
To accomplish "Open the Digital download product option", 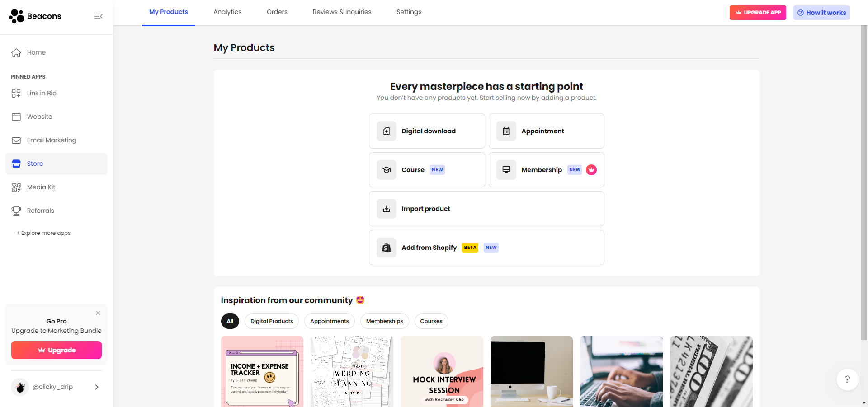I will (426, 131).
